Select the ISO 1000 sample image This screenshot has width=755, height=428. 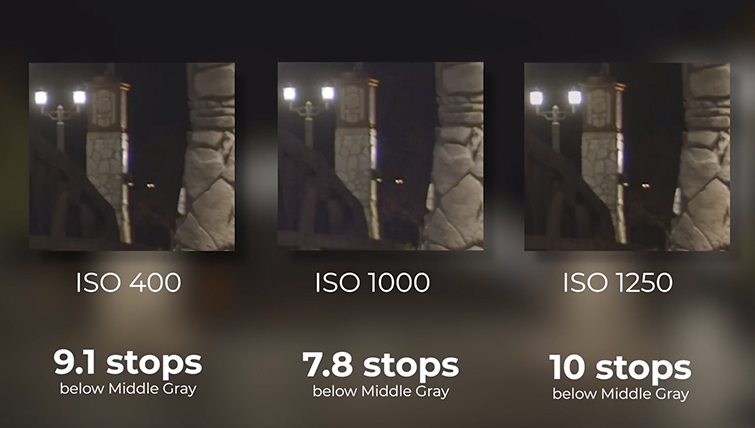pos(380,156)
